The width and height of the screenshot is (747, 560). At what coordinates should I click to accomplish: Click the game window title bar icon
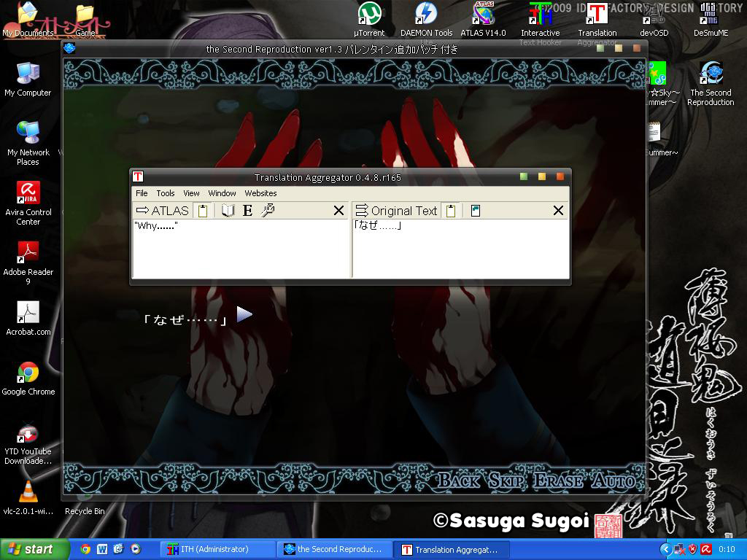click(69, 48)
